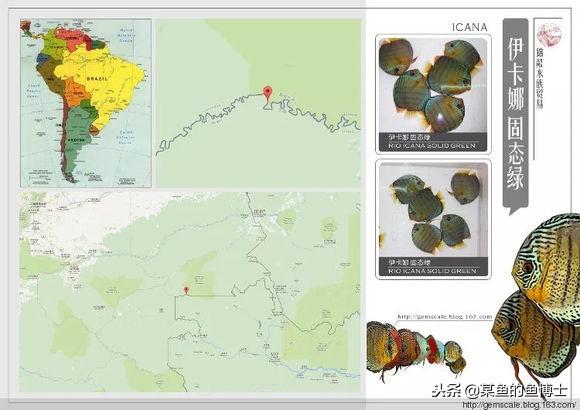Click the gray vertical 伊卡娜固态绿 banner
The width and height of the screenshot is (580, 410).
point(515,116)
